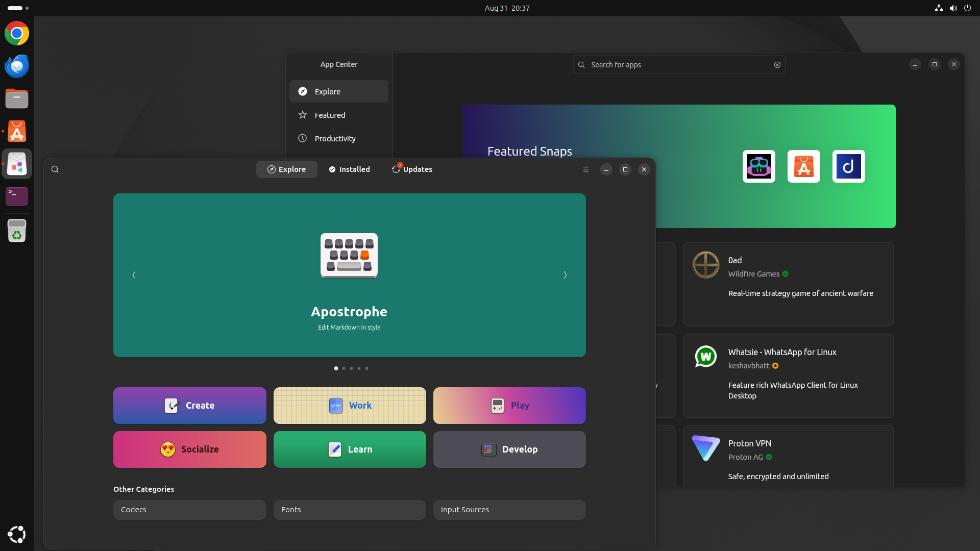Open the Socialize category
980x551 pixels.
pyautogui.click(x=190, y=449)
